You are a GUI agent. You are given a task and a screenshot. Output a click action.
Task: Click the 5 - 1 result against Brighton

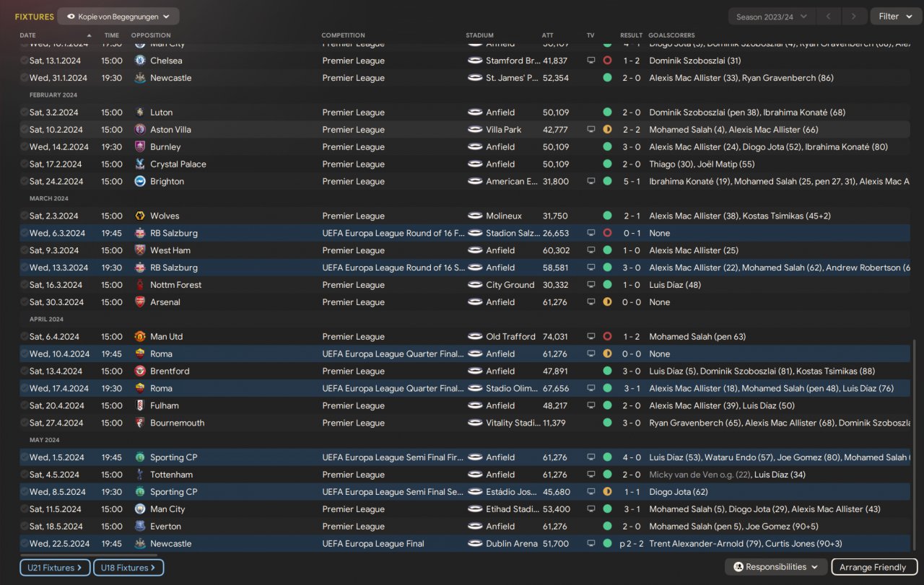631,182
